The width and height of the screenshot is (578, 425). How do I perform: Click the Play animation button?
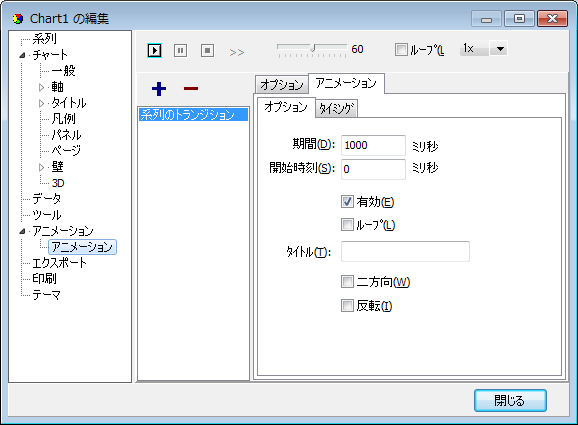point(154,50)
